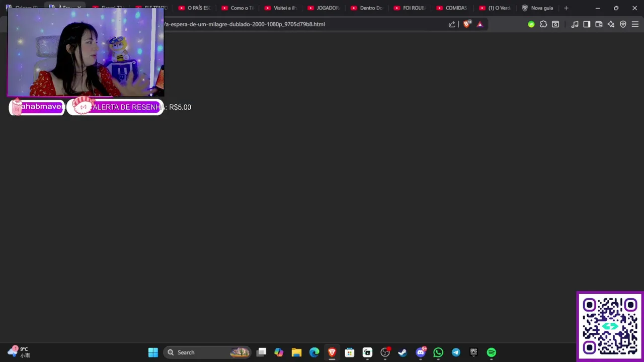The image size is (644, 362).
Task: Switch to the "Nova guia" tab
Action: [538, 8]
